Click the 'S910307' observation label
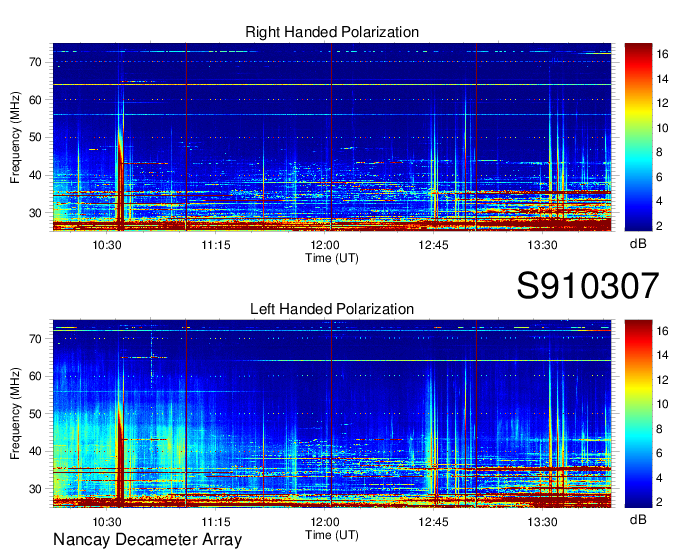 coord(588,285)
